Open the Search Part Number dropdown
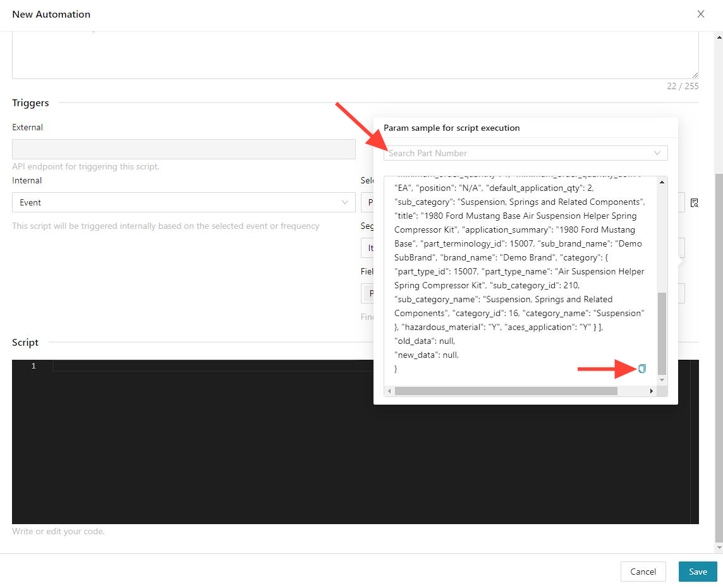Screen dimensions: 723x588 coord(525,153)
